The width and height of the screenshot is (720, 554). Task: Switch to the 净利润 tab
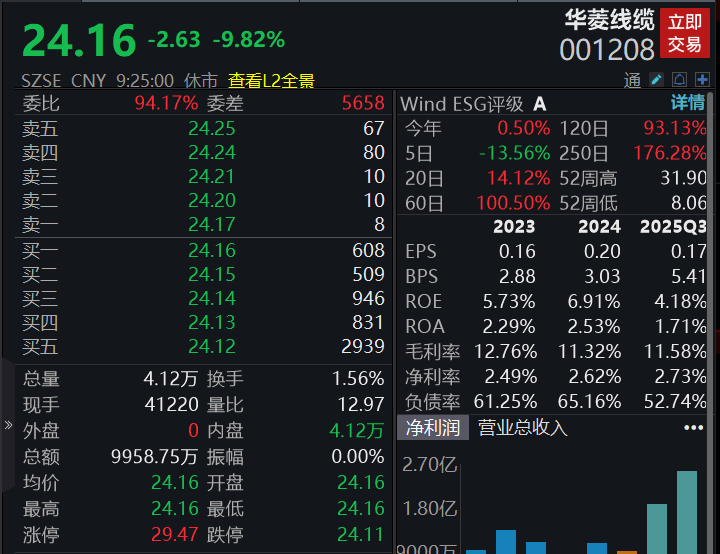click(433, 428)
